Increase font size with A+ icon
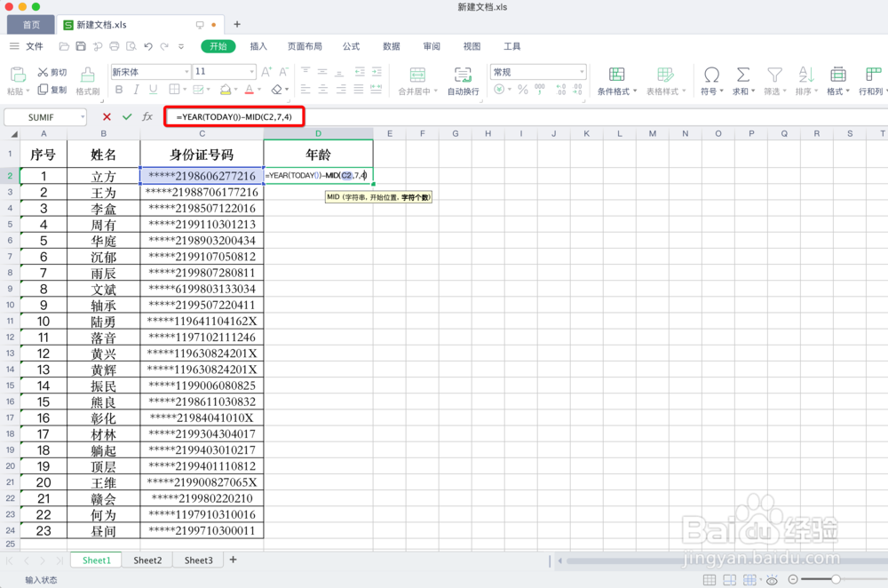The image size is (888, 588). [x=266, y=71]
